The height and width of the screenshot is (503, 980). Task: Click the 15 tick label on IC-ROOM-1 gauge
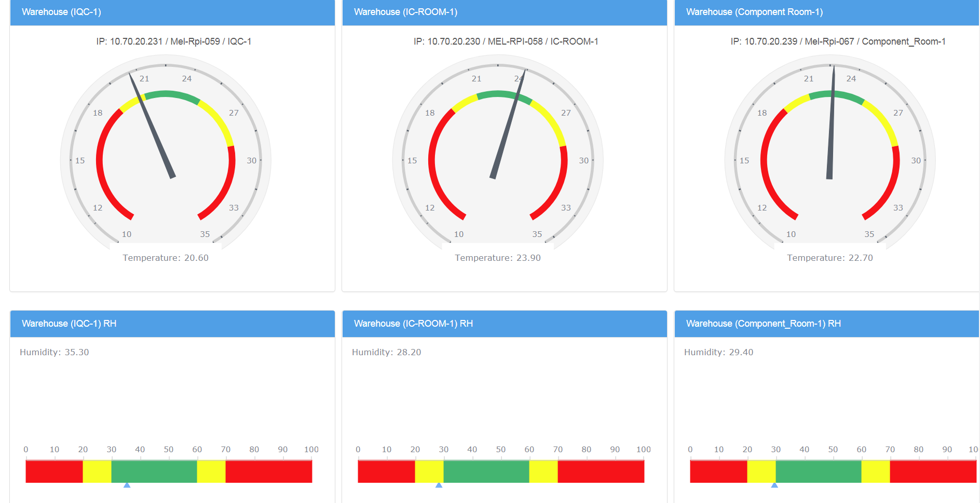[412, 161]
